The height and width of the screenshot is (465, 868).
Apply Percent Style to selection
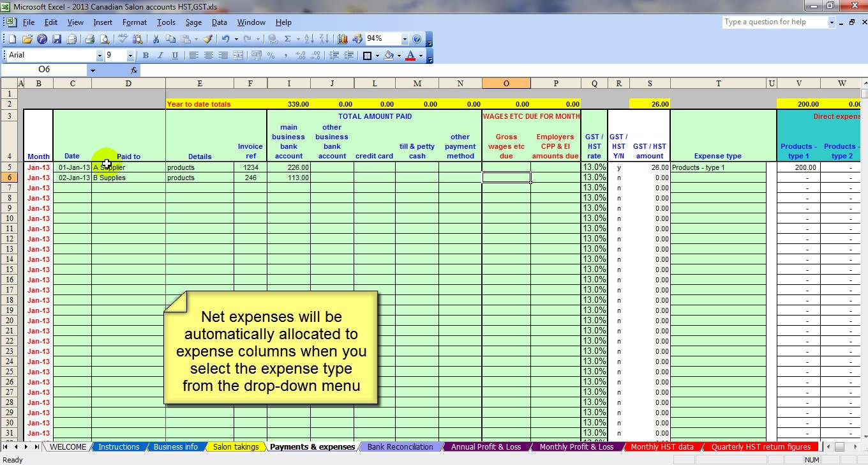tap(270, 56)
